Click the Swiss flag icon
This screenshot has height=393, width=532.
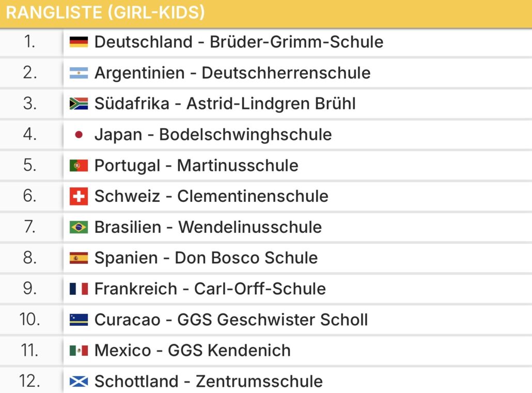point(79,196)
